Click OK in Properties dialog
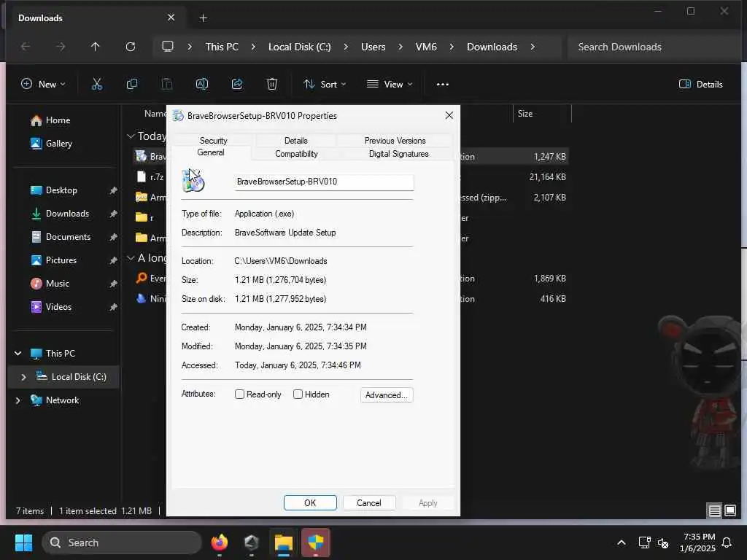Viewport: 747px width, 560px height. click(310, 503)
